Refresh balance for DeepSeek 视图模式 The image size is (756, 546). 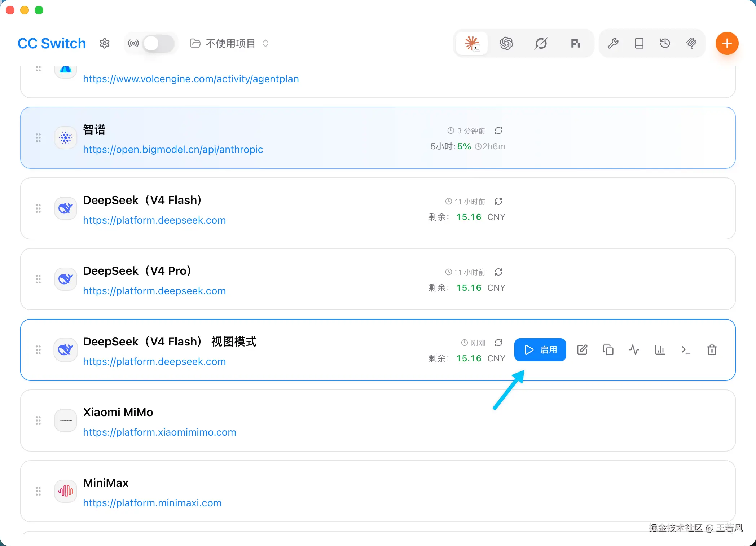tap(498, 343)
